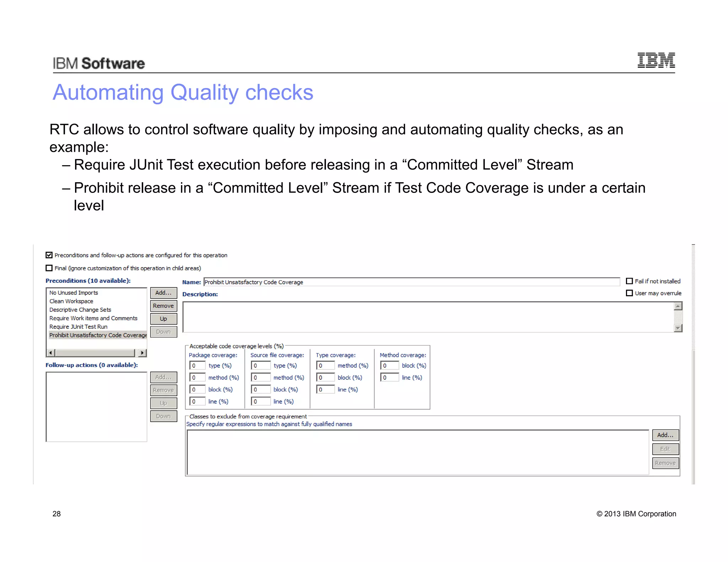This screenshot has width=728, height=562.
Task: Click Source file coverage block (%) field
Action: 261,390
